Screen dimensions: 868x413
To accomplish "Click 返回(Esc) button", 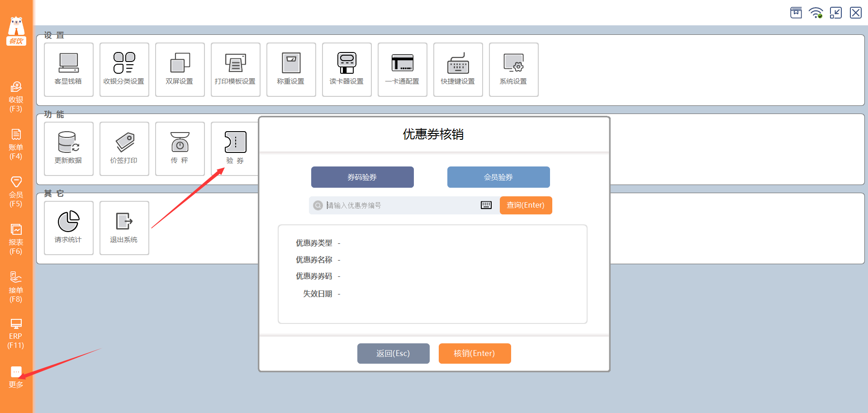I will coord(394,353).
